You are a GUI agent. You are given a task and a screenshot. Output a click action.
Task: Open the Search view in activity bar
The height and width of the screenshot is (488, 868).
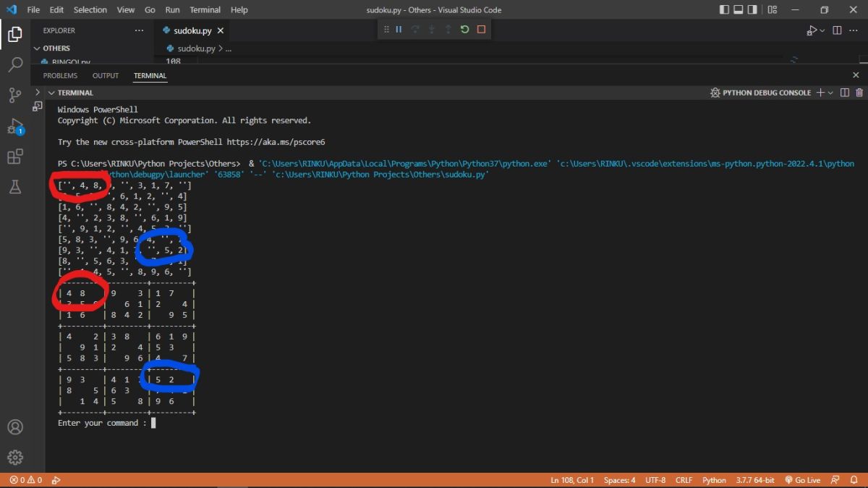(x=14, y=64)
